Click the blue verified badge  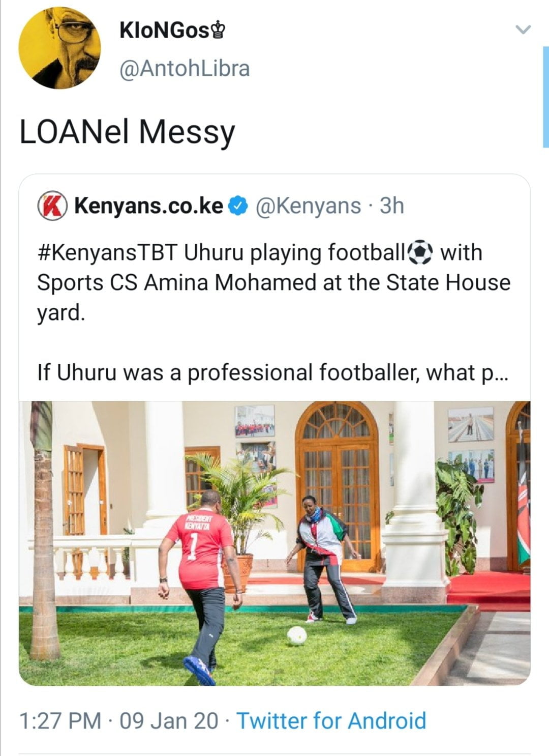click(238, 206)
